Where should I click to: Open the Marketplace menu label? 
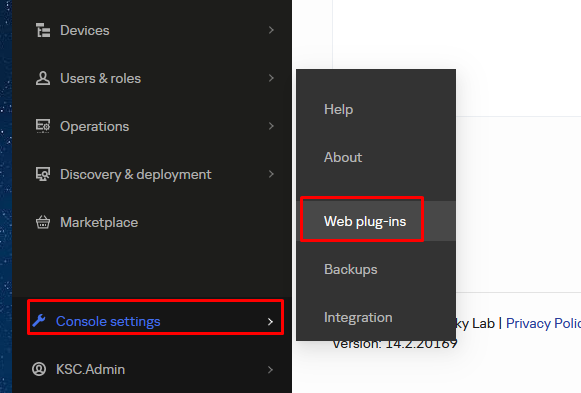pos(99,223)
